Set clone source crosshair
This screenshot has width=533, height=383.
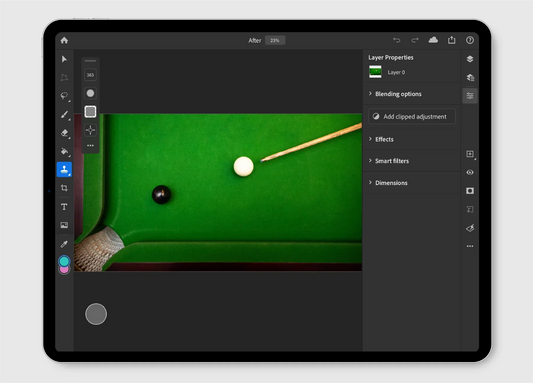(x=90, y=130)
